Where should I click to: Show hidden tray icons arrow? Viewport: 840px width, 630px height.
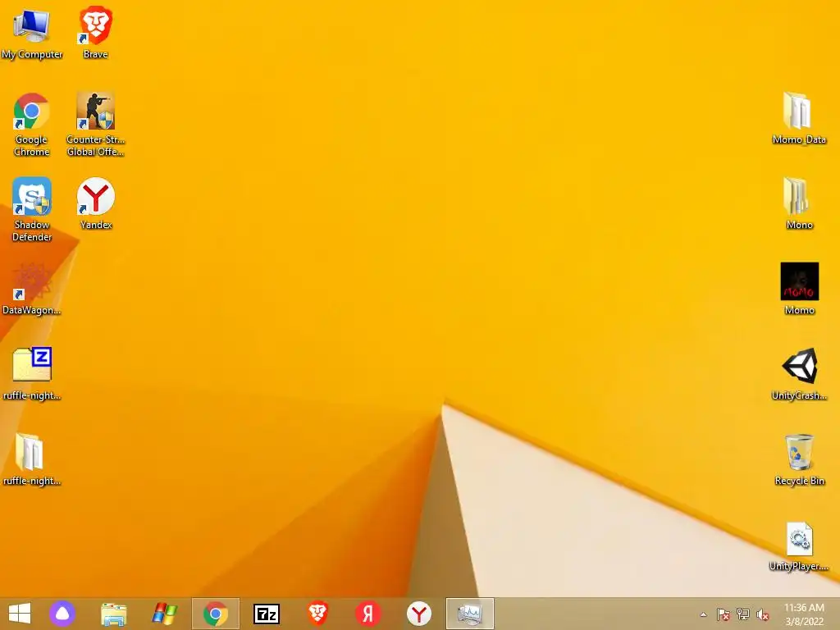[703, 614]
